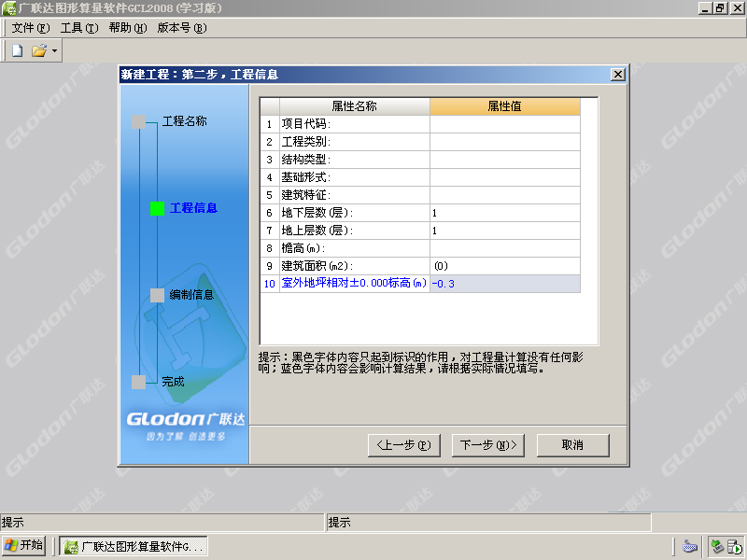
Task: Select the 编制信息 wizard step
Action: [x=191, y=295]
